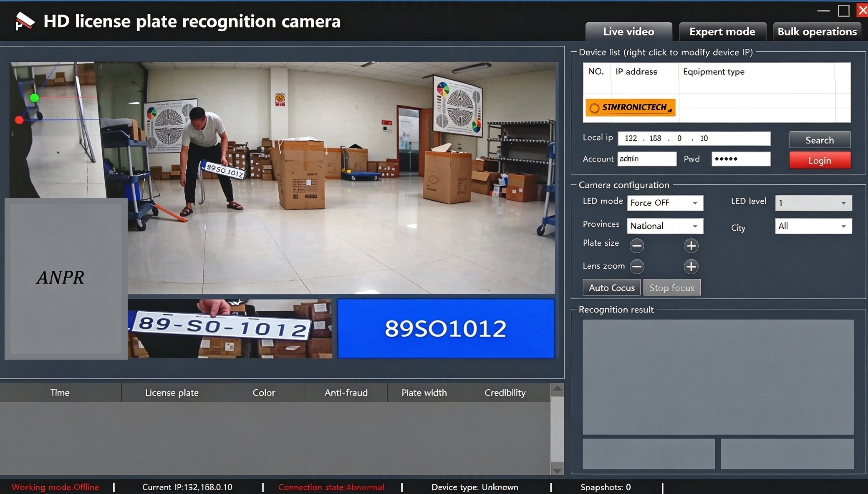Click the Eqipment type column header

714,72
